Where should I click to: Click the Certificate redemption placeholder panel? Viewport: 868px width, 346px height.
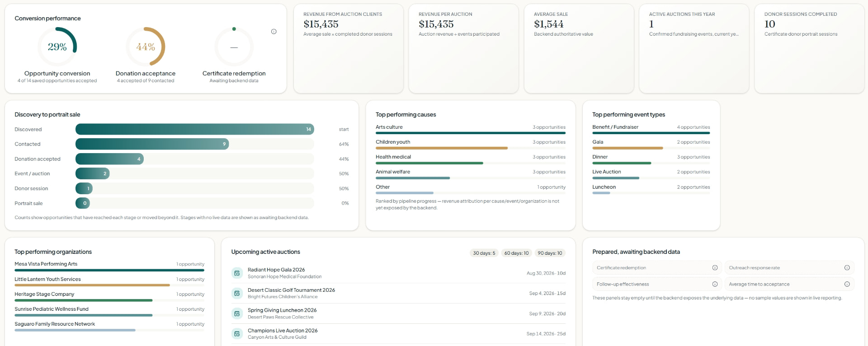(657, 268)
